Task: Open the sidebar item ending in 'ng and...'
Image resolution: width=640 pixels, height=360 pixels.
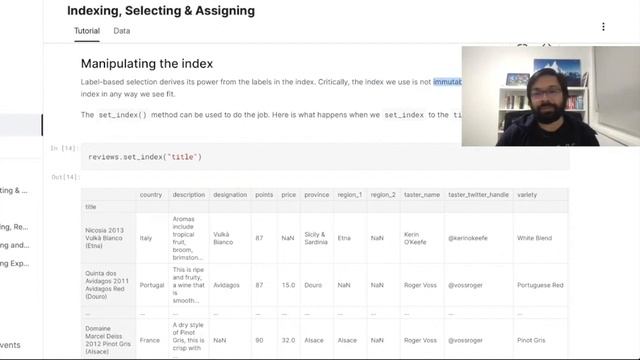Action: coord(14,245)
